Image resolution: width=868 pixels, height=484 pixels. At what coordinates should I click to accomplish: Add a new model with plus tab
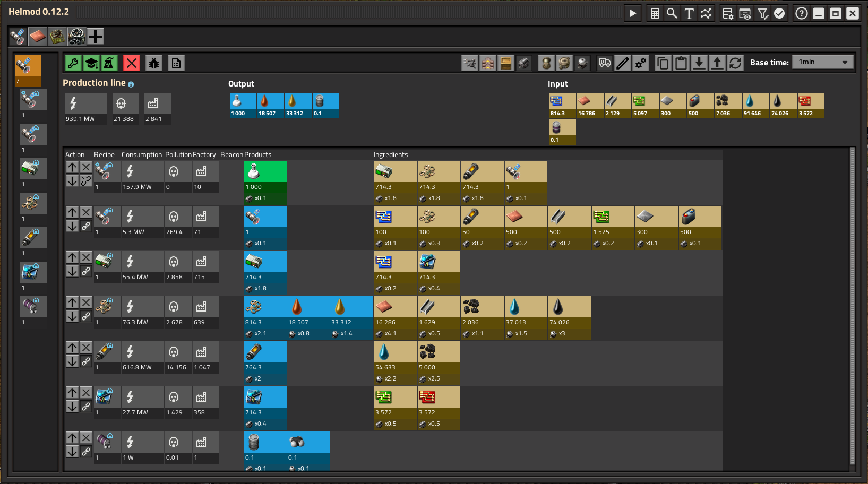[x=96, y=36]
